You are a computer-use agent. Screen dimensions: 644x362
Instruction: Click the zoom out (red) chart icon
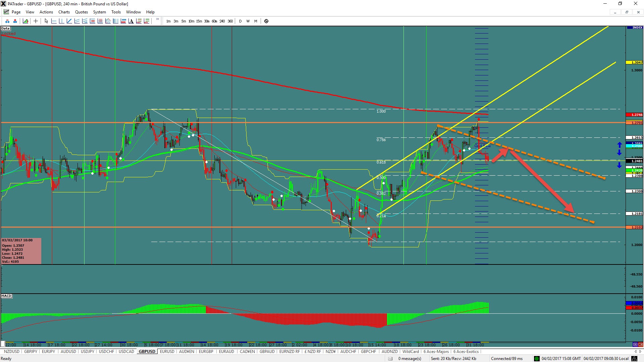tap(7, 21)
